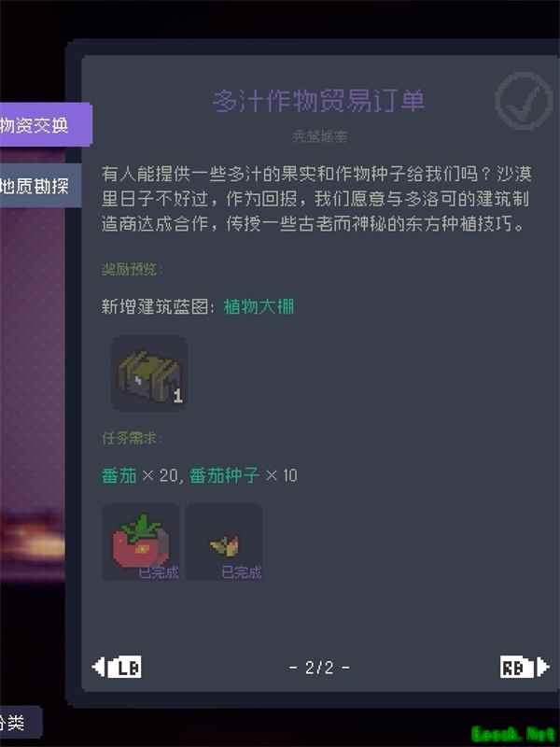
Task: Click the tomato seeds item slot icon
Action: pos(224,542)
